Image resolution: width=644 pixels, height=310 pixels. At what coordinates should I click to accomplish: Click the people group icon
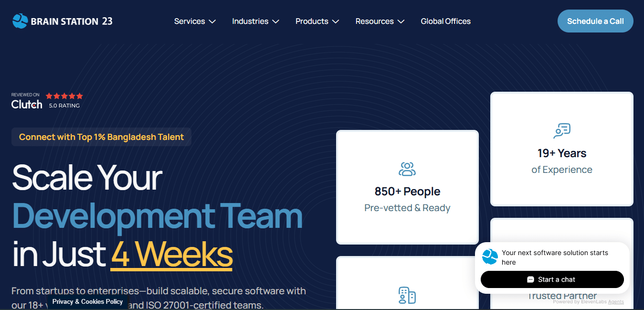(407, 169)
